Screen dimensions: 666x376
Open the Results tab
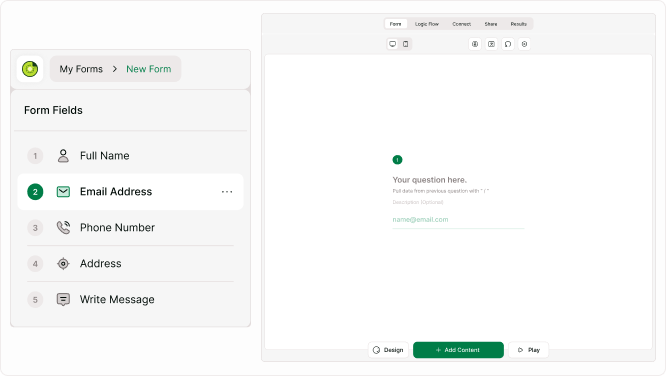point(519,24)
